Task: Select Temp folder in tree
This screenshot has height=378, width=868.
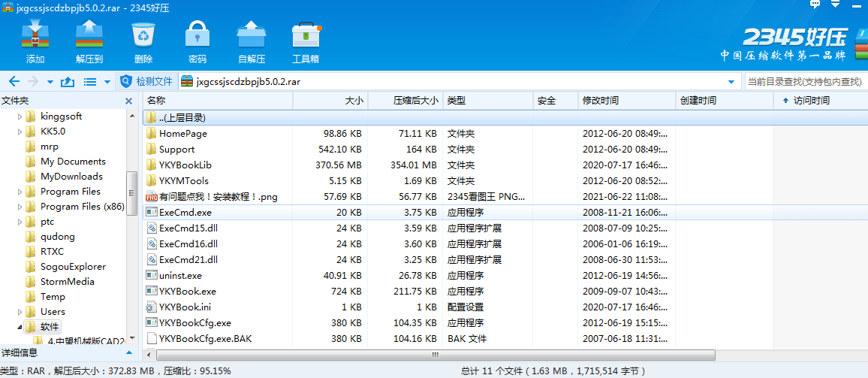Action: coord(53,297)
